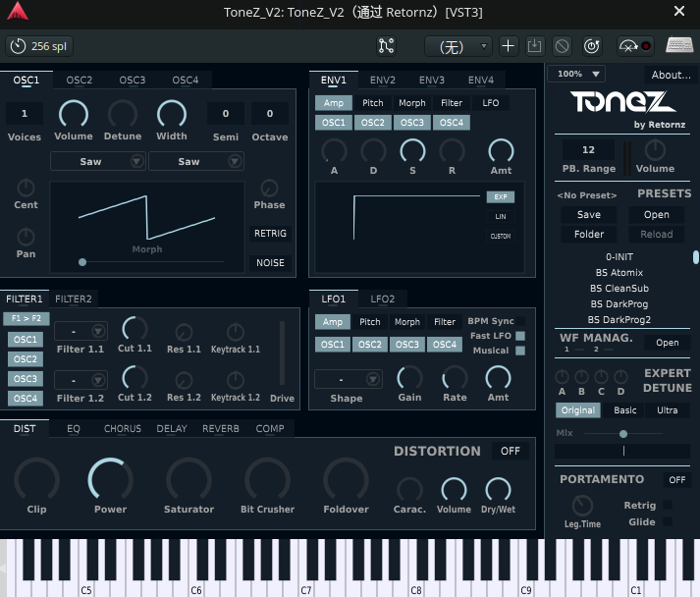Click the LFO Gain knob
Screen dimensions: 700x597
[x=409, y=379]
